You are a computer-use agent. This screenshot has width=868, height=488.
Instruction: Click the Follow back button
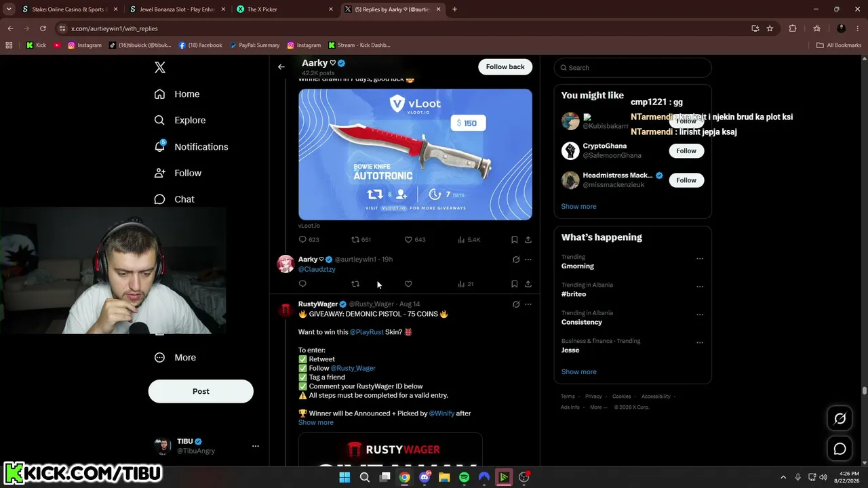(x=505, y=67)
